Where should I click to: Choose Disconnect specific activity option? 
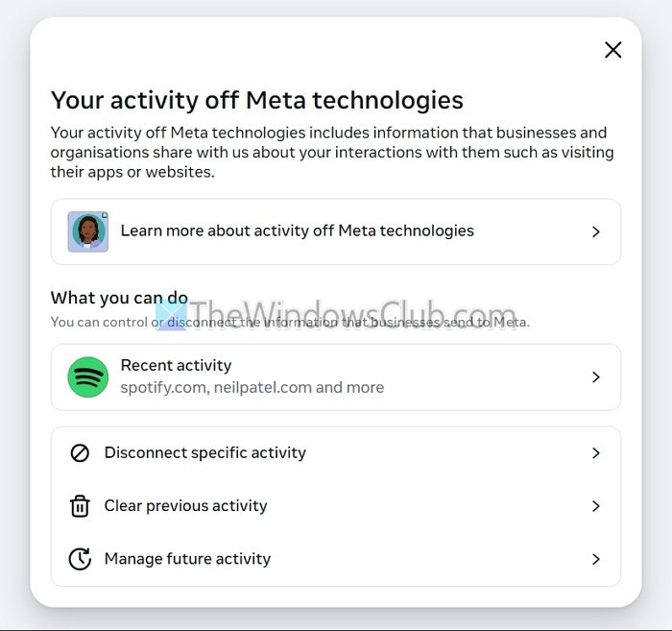click(204, 452)
